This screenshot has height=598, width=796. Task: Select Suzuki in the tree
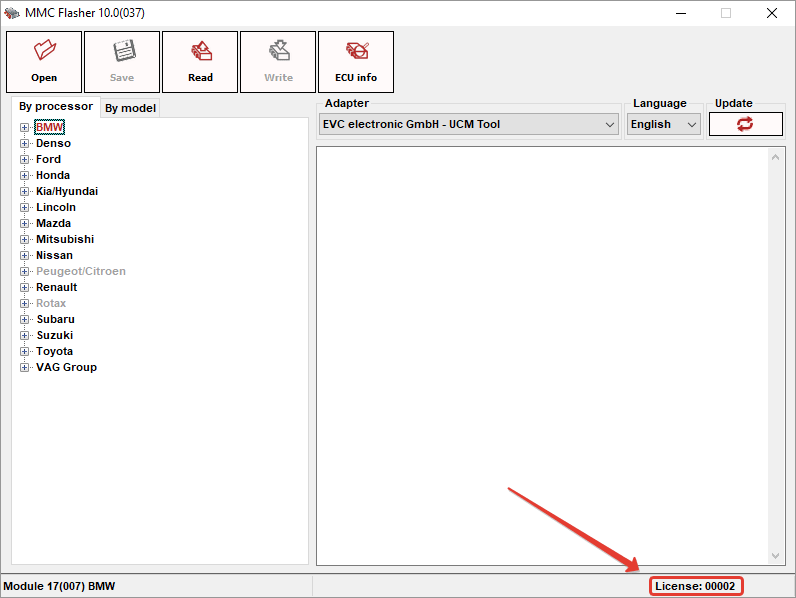click(x=55, y=335)
